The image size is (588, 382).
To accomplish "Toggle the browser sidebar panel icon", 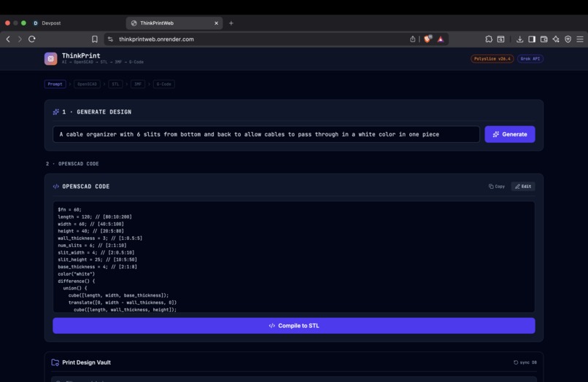I will 532,39.
